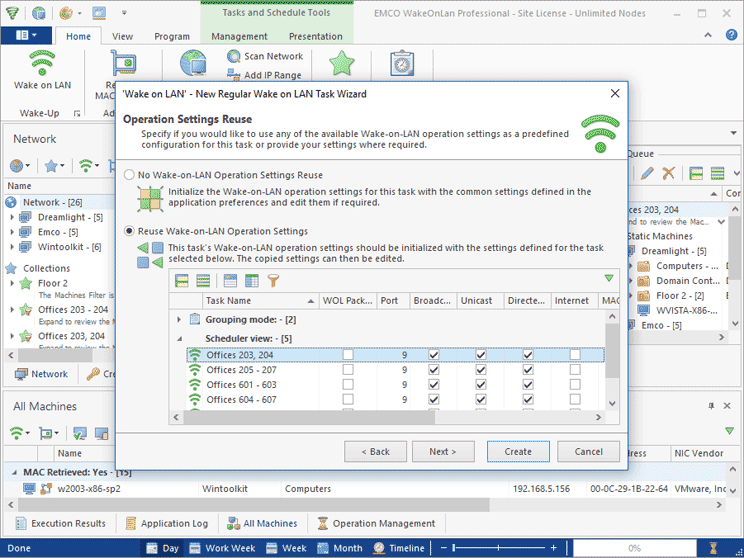
Task: Click the clipboard clock icon in ribbon
Action: click(x=402, y=63)
